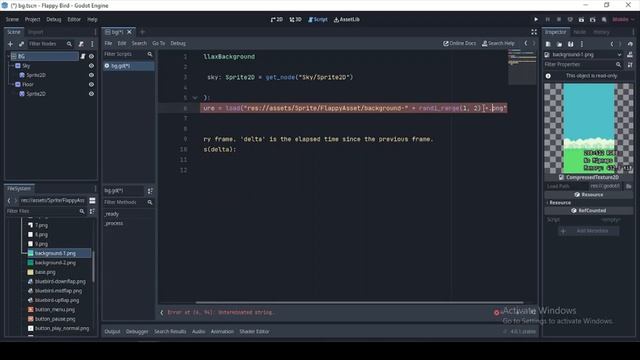Collapse the BG node tree

point(8,56)
